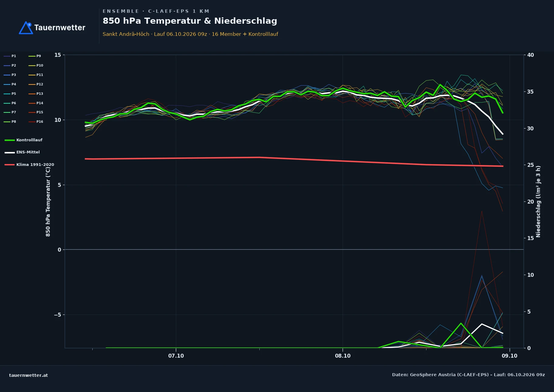The image size is (554, 392).
Task: Click the Sankt Andrä-Höch run subtitle
Action: click(190, 34)
